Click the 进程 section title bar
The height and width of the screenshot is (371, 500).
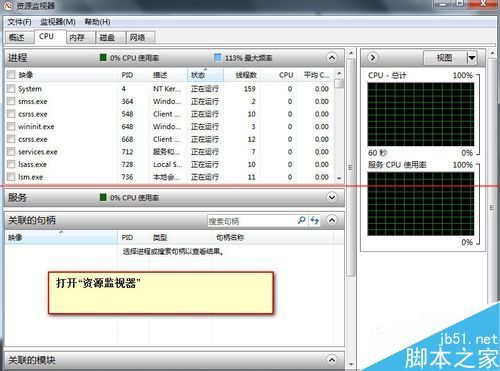pyautogui.click(x=174, y=58)
